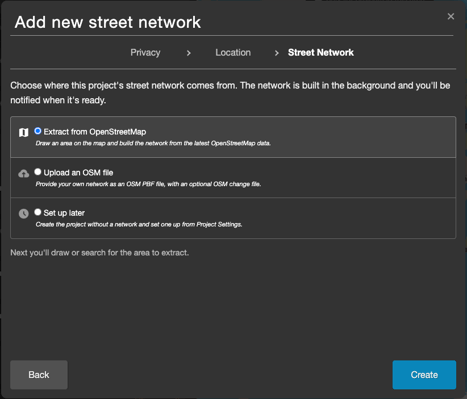Screen dimensions: 467x399
Task: Click the 'Provide your own network' description
Action: (x=148, y=184)
